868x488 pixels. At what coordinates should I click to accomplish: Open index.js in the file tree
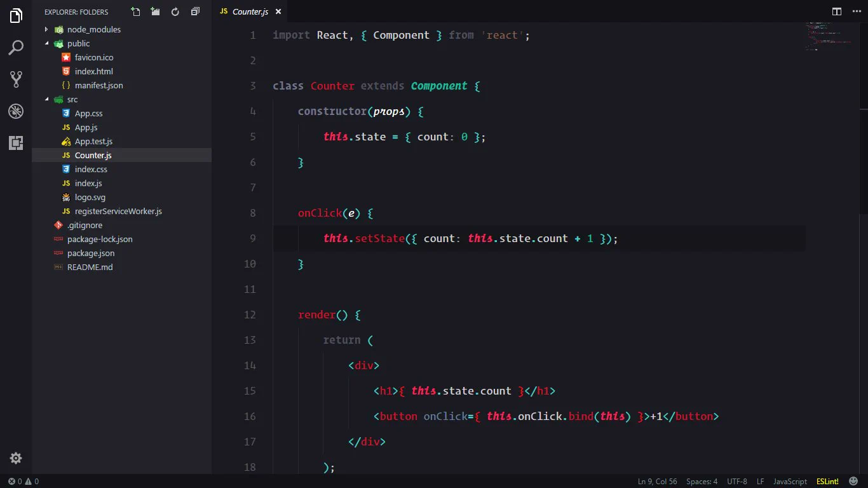tap(121, 183)
